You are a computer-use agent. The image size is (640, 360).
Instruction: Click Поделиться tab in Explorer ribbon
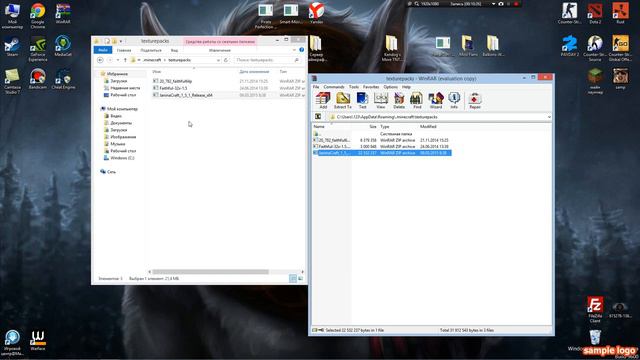(x=151, y=50)
